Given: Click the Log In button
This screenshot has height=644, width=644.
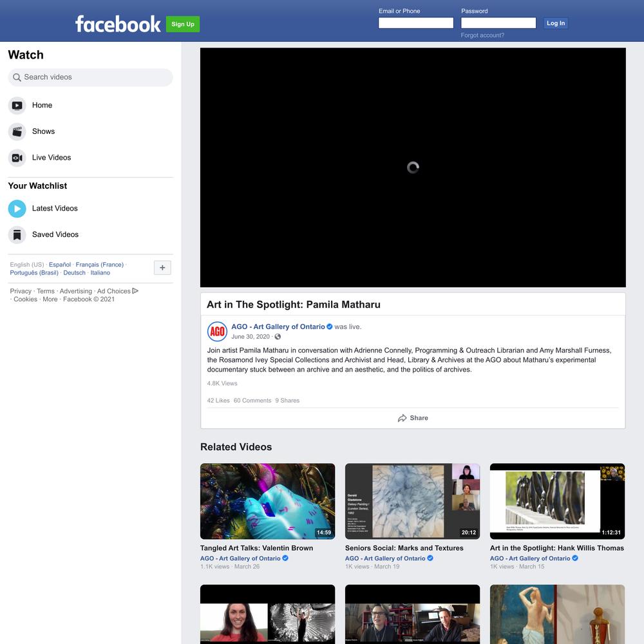Looking at the screenshot, I should [x=555, y=23].
